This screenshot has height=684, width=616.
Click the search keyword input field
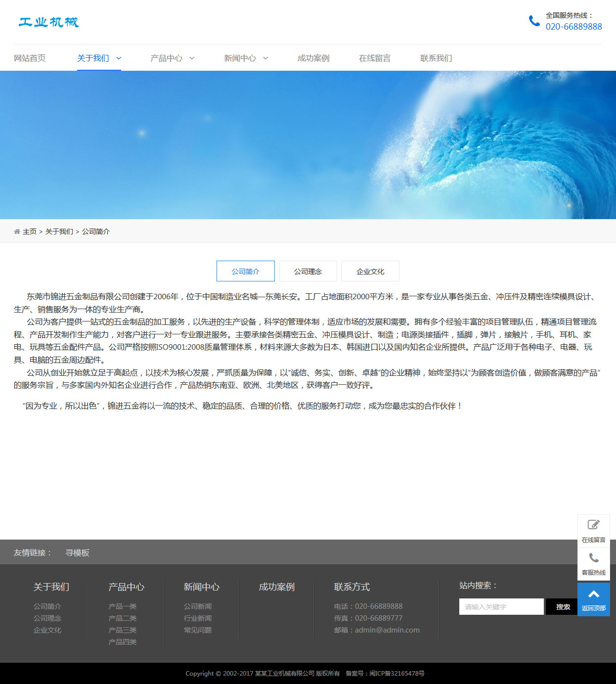pos(501,607)
